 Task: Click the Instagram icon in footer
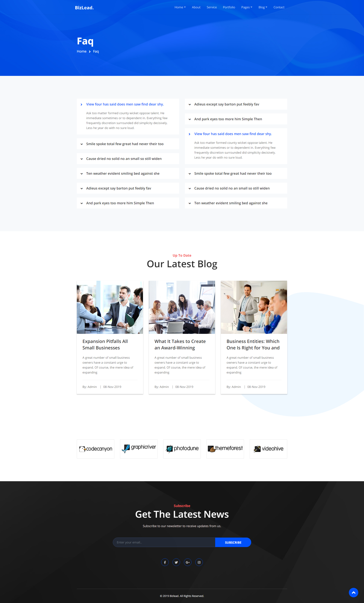click(199, 560)
